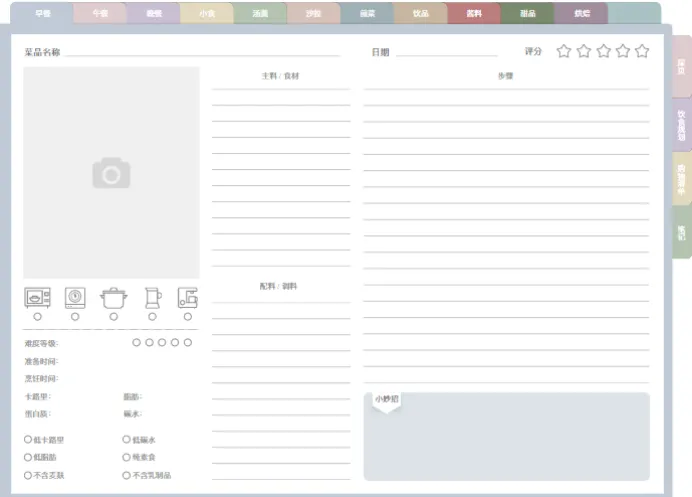Set rating to the second star
Screen dimensions: 692x497
[x=584, y=51]
